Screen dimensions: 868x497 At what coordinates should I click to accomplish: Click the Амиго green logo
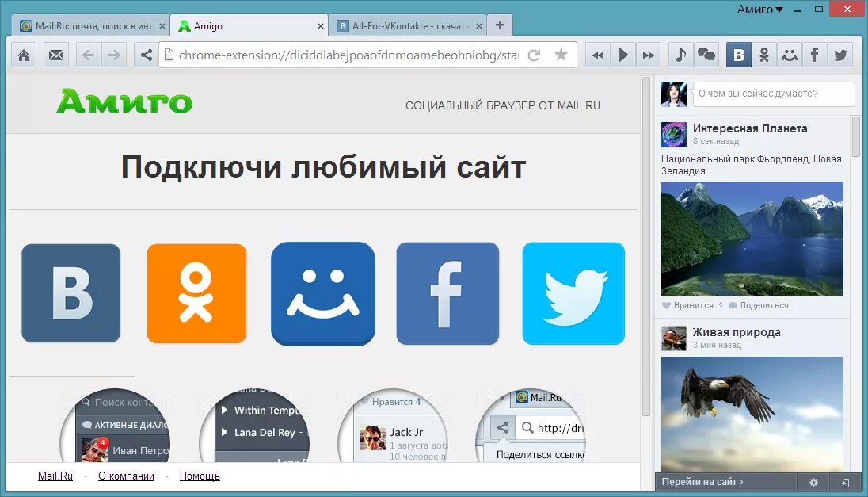click(x=124, y=101)
